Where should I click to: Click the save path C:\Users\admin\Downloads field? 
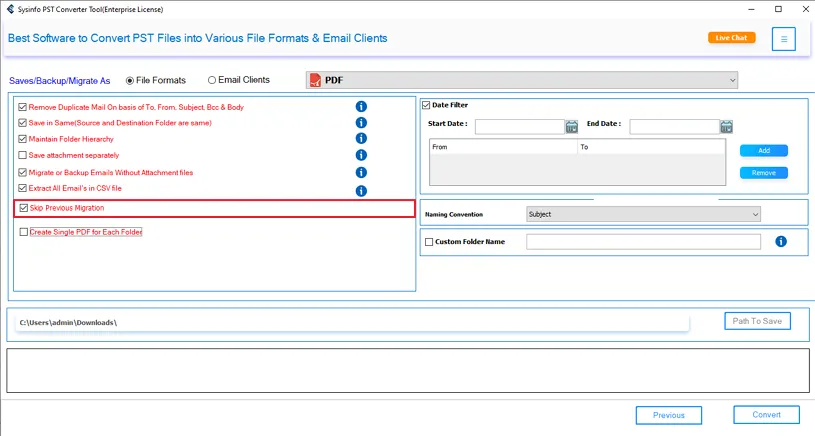click(352, 323)
